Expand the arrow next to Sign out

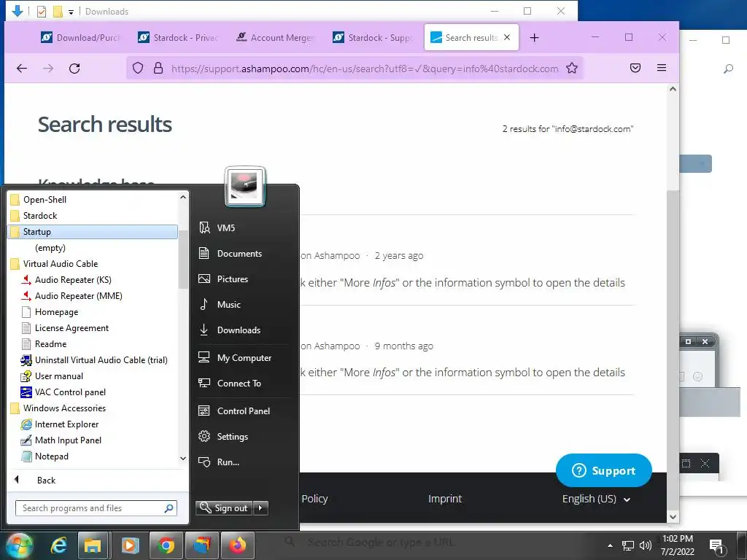[260, 508]
